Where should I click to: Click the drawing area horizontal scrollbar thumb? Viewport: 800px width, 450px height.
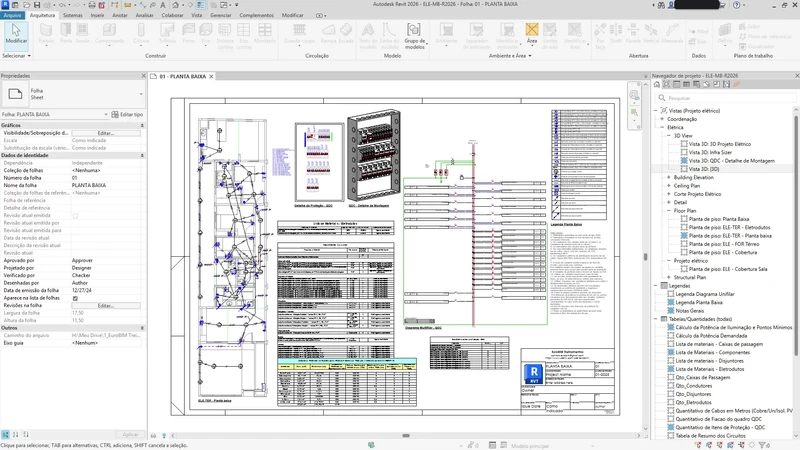[x=406, y=435]
